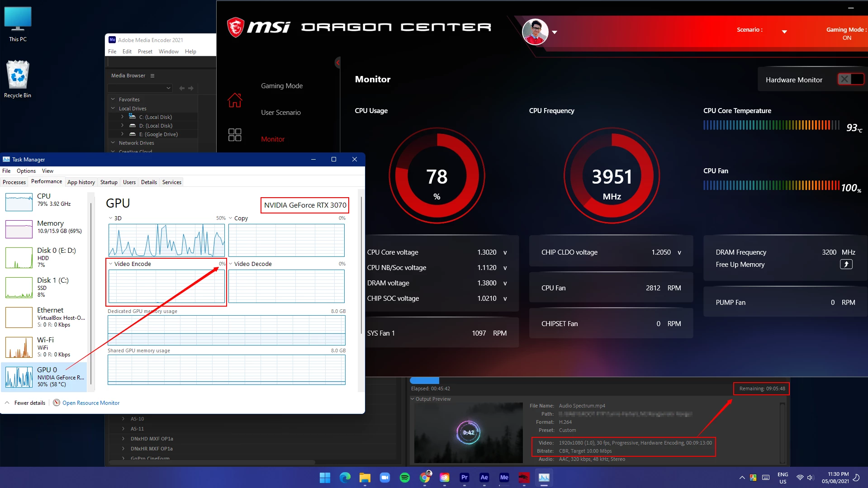
Task: Open profile dropdown arrow beside avatar
Action: tap(555, 33)
